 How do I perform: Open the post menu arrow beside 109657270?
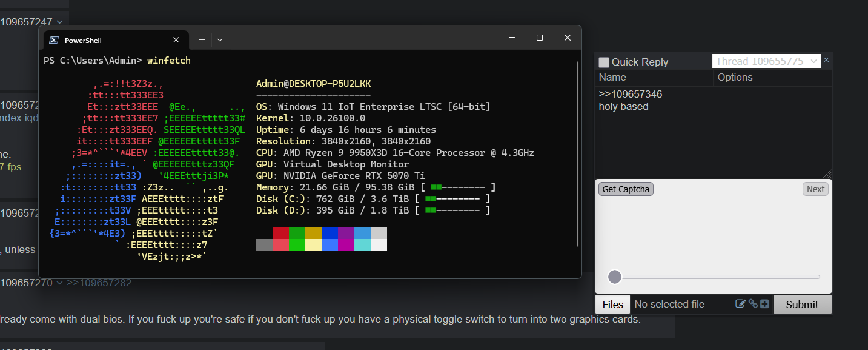coord(59,283)
